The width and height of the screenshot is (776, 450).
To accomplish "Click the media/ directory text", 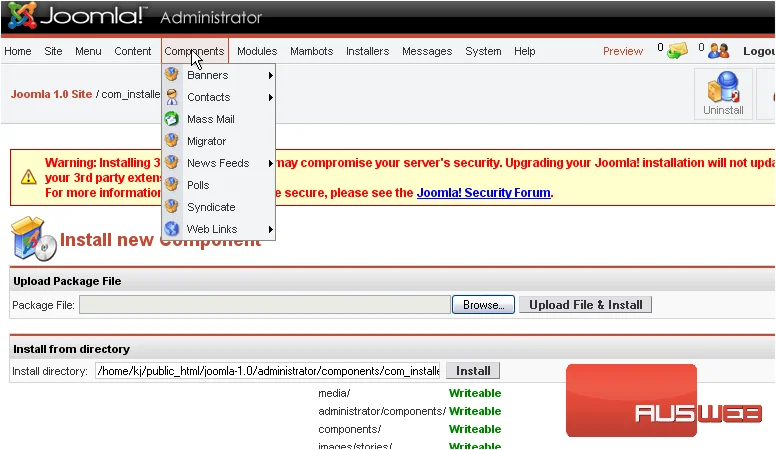I will coord(334,393).
